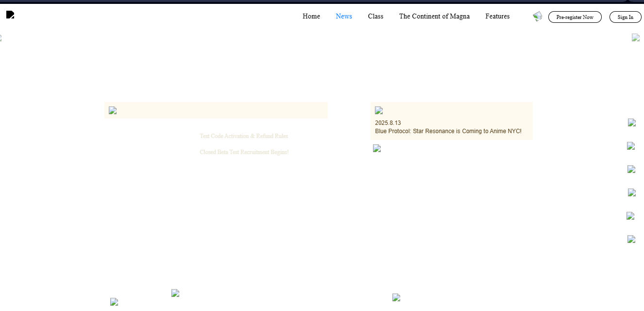This screenshot has height=311, width=644.
Task: Open the News section
Action: 344,16
